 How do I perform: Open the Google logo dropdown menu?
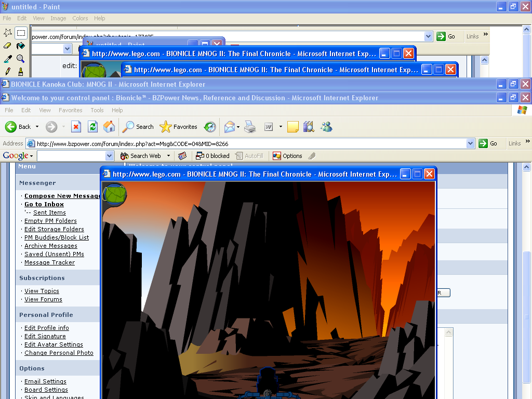(18, 156)
